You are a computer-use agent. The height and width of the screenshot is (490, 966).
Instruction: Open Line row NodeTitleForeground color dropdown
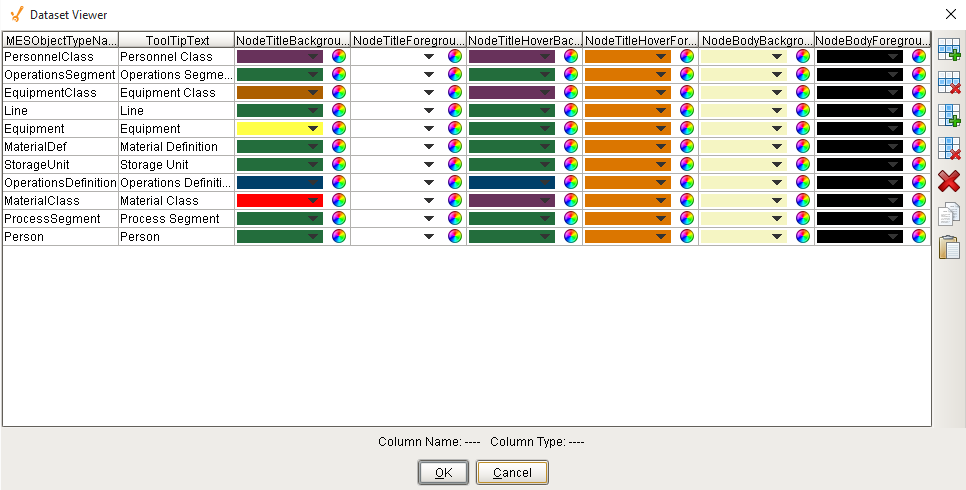429,111
